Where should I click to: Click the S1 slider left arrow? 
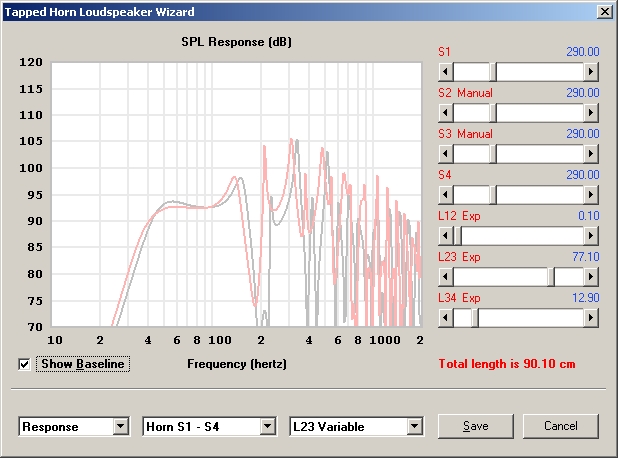[446, 72]
